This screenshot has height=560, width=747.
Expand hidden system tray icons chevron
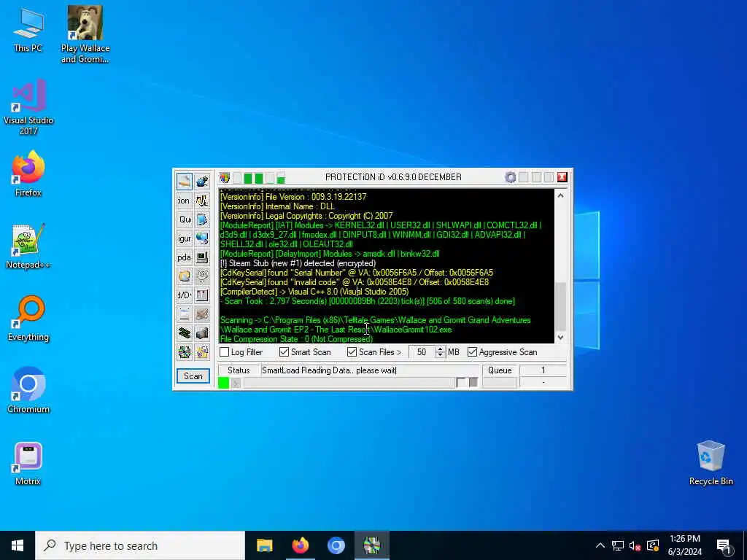pos(600,545)
